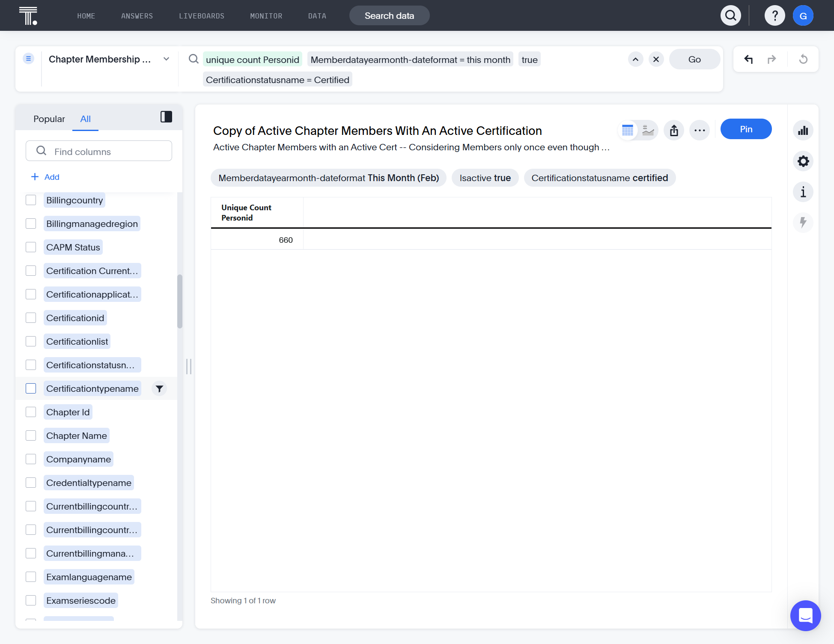The height and width of the screenshot is (644, 834).
Task: Click the Certificationstatusname certified filter chip
Action: point(600,178)
